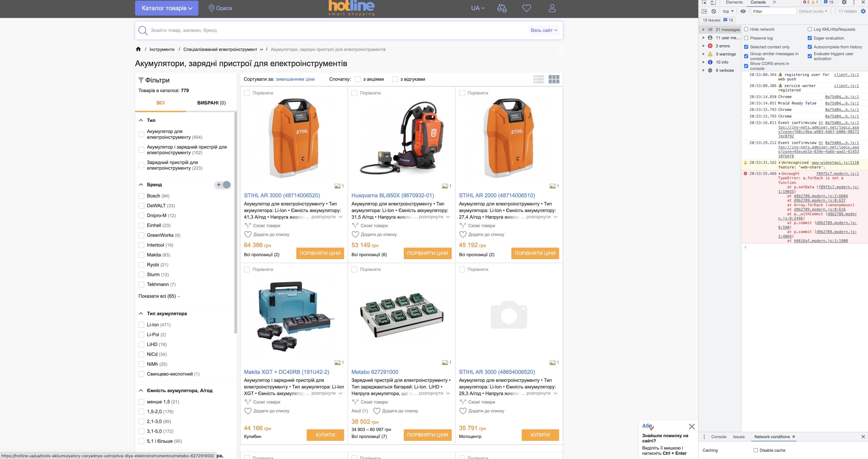Screen dimensions: 868x459
Task: Check the Bosch brand filter
Action: 142,196
